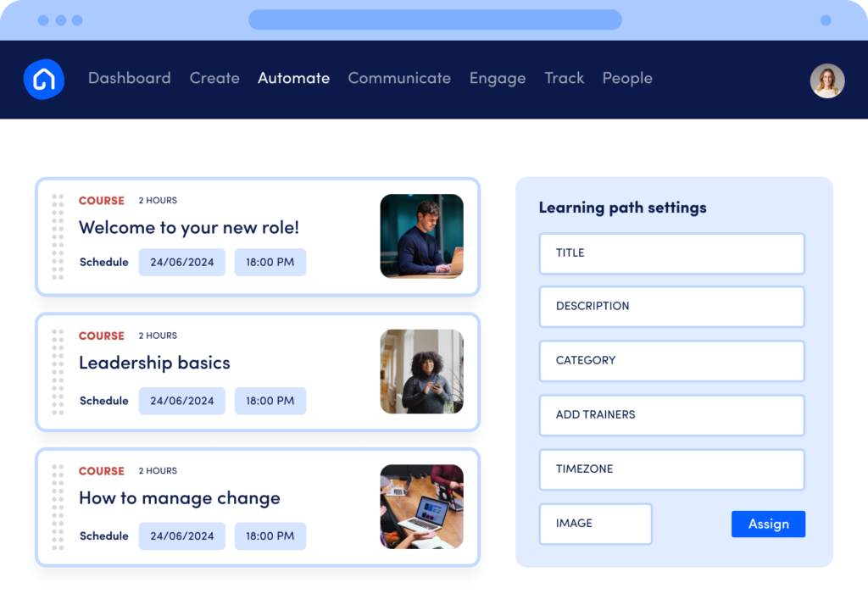Viewport: 868px width, 616px height.
Task: Switch to the Automate tab
Action: 293,78
